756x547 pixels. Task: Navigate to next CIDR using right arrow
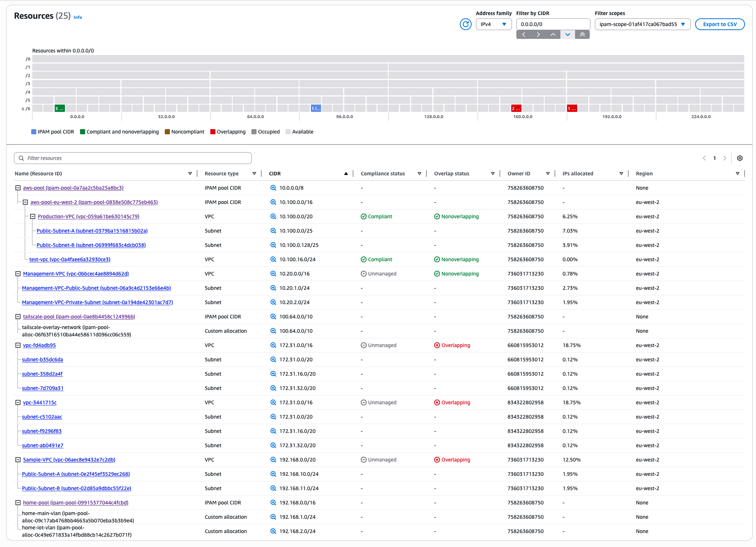[x=538, y=34]
